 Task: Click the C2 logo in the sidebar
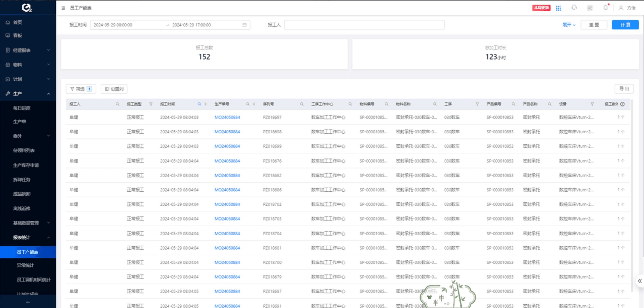[27, 8]
